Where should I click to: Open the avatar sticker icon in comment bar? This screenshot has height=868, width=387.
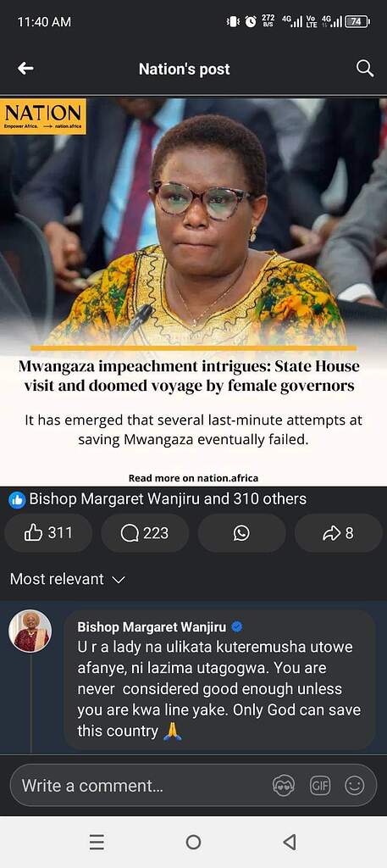284,786
